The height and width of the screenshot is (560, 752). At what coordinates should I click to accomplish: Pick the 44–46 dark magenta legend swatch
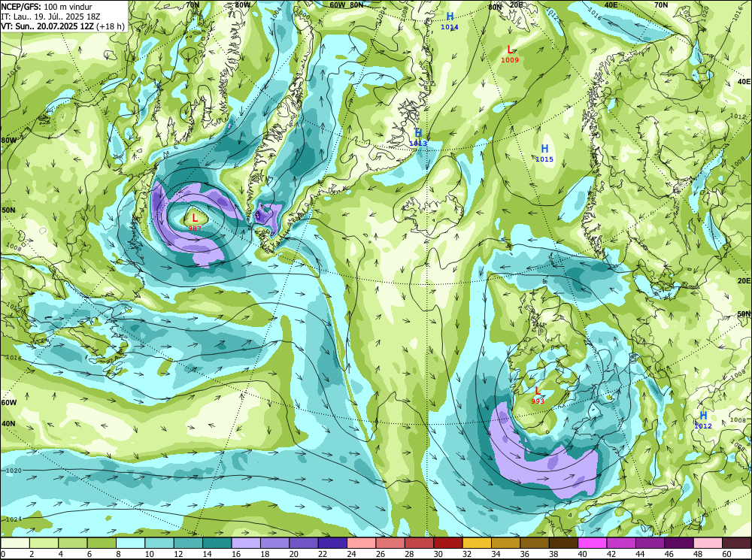[650, 543]
